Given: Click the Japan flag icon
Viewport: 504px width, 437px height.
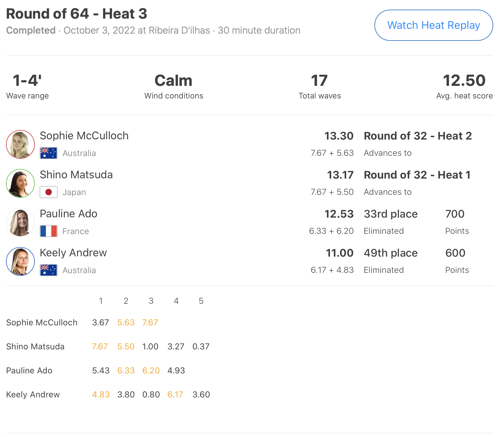Looking at the screenshot, I should (49, 192).
